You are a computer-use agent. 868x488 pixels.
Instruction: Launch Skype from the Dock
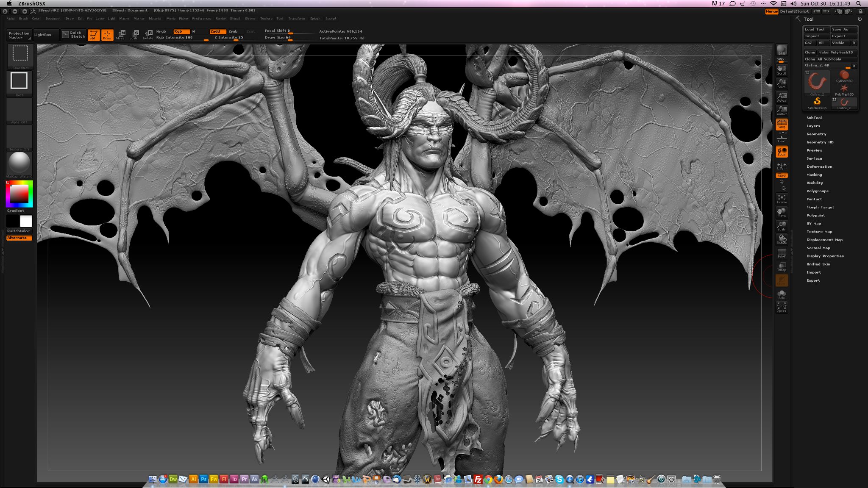coord(559,479)
